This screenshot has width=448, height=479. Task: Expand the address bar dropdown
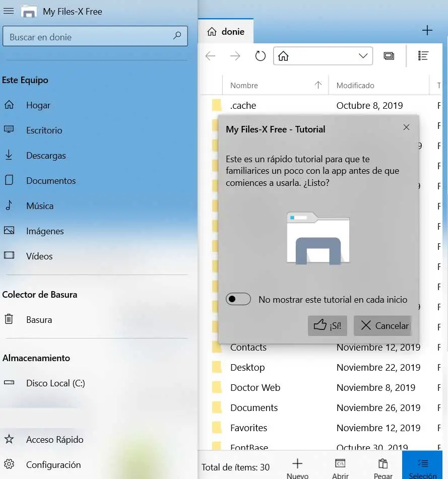[x=363, y=56]
